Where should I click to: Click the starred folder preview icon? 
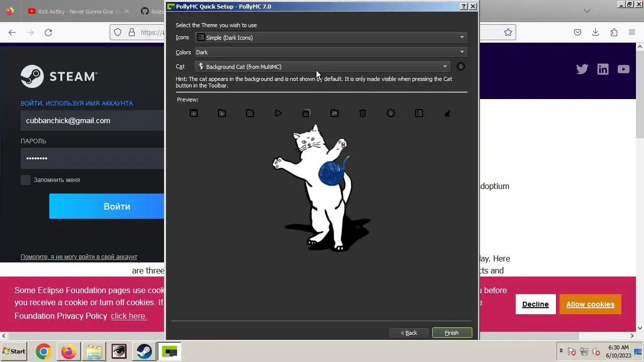click(x=222, y=114)
